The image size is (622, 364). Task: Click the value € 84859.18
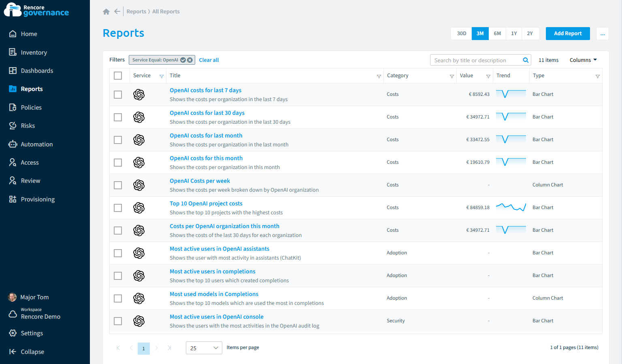[478, 207]
